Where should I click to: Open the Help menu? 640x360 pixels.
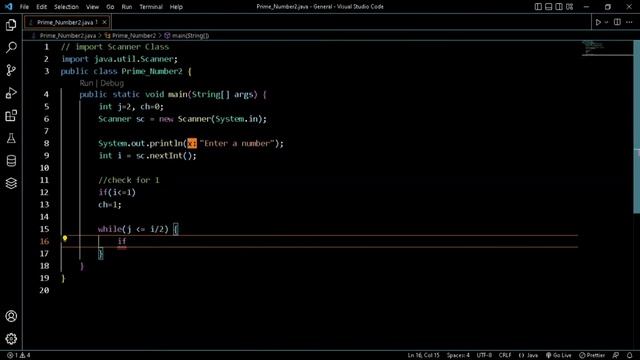[176, 7]
